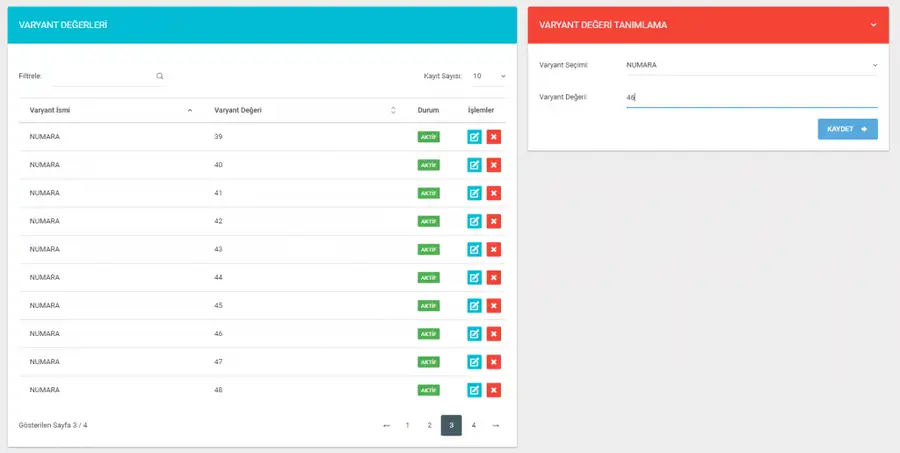Viewport: 900px width, 453px height.
Task: Edit the NUMARA 46 variant row
Action: click(474, 334)
